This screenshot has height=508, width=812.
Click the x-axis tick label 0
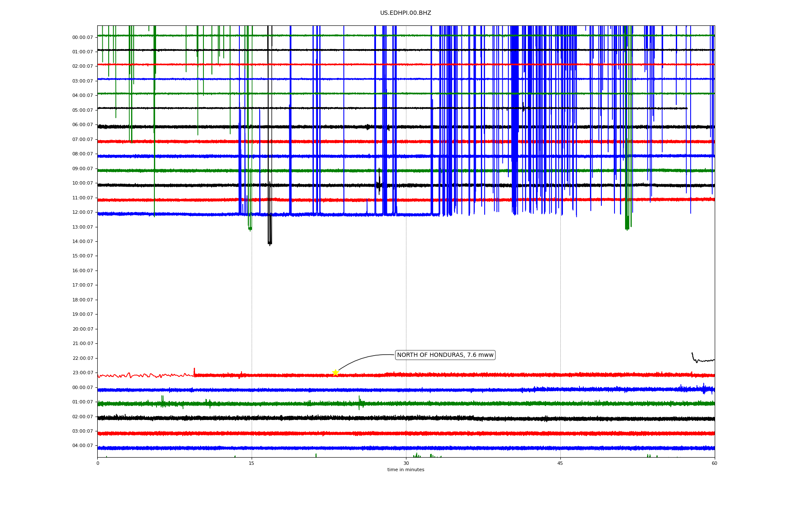pyautogui.click(x=98, y=463)
